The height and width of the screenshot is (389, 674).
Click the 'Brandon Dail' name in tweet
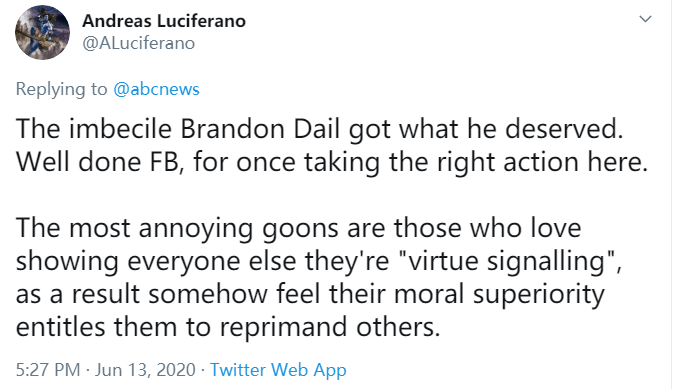coord(260,129)
